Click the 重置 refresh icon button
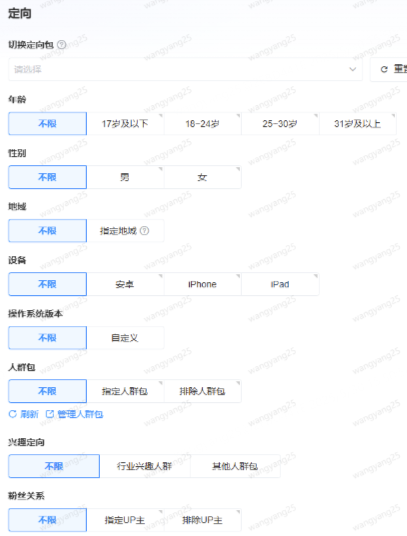 [389, 69]
